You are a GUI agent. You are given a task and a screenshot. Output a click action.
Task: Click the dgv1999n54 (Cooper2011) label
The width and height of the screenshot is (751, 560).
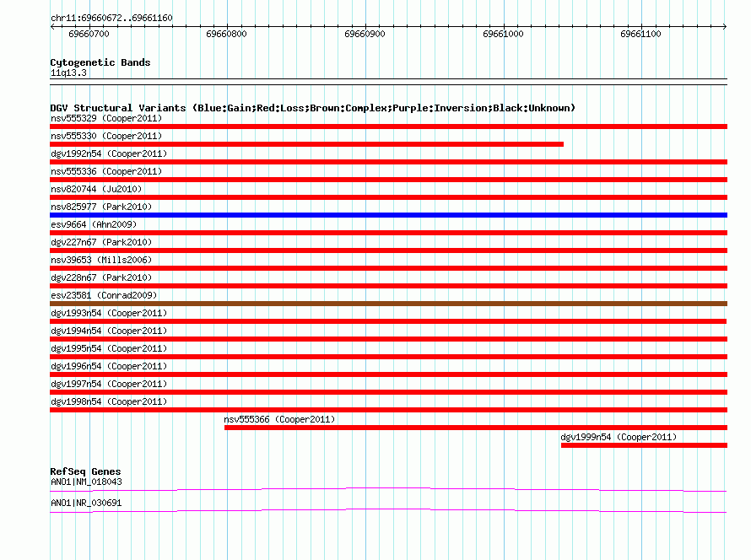(619, 437)
